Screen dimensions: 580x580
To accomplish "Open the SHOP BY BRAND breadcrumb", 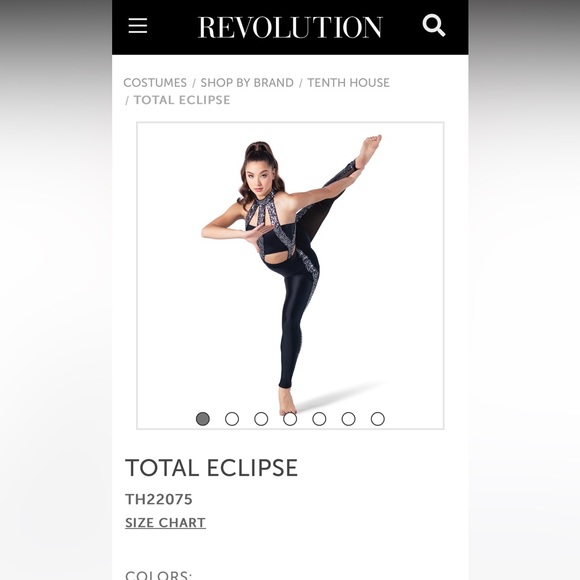I will [x=247, y=82].
